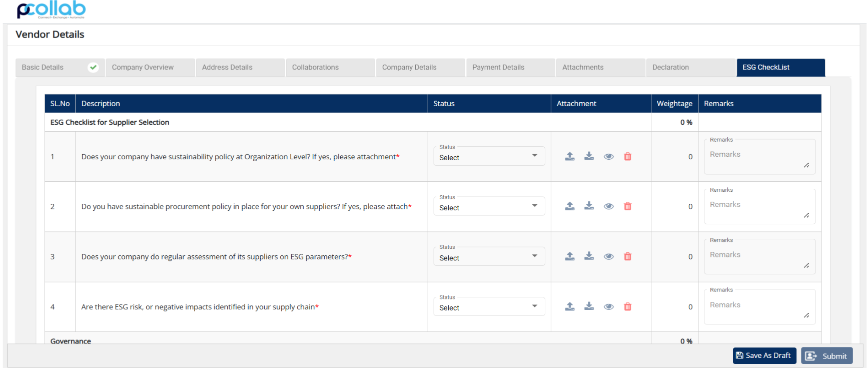Go to the Collaborations tab
This screenshot has width=868, height=368.
click(330, 68)
